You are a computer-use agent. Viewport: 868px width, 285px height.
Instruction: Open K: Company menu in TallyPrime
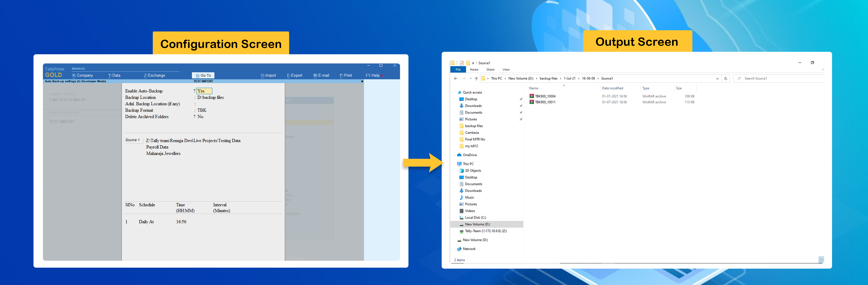[x=83, y=75]
